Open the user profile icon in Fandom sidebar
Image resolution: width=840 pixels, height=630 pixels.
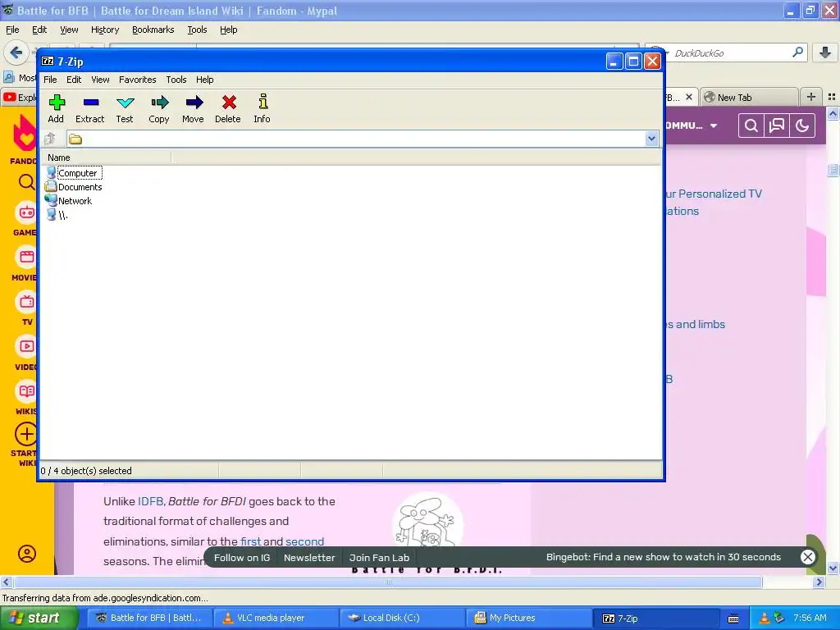tap(27, 554)
